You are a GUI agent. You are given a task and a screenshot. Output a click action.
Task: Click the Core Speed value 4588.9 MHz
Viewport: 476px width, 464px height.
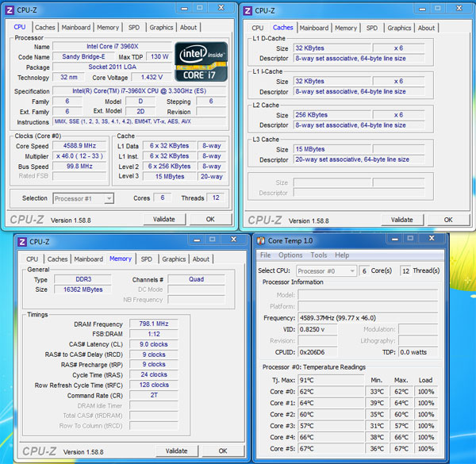coord(79,146)
